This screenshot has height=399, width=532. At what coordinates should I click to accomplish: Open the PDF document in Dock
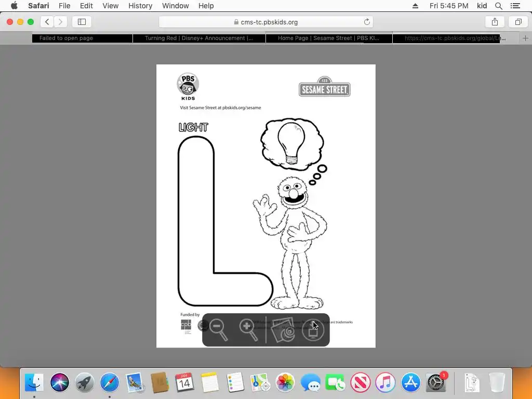point(472,382)
